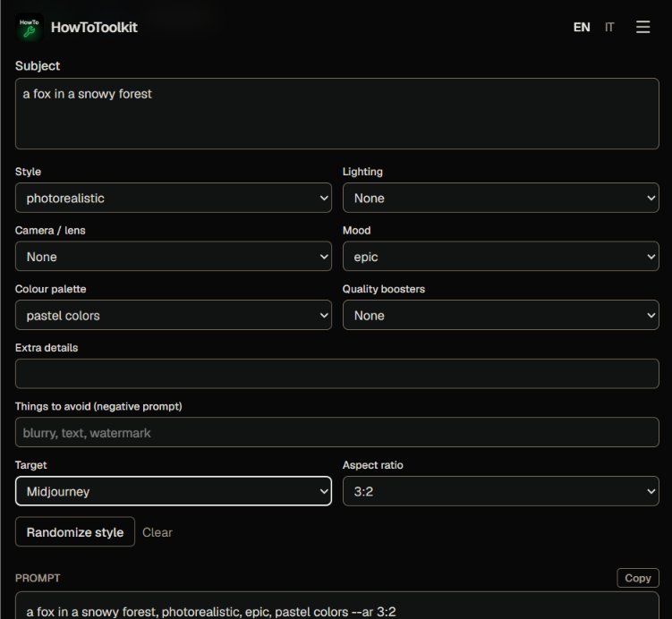Click the Camera / lens label
The width and height of the screenshot is (672, 619).
tap(50, 231)
